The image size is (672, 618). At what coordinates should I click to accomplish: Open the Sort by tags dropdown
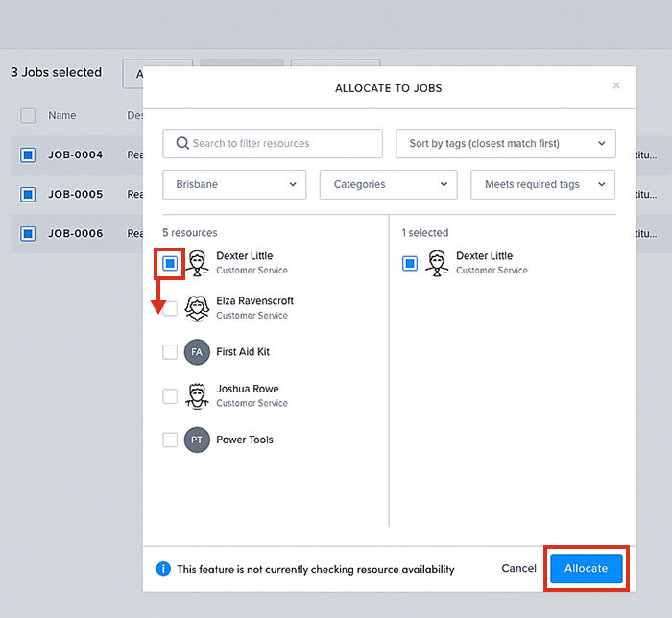(x=506, y=144)
